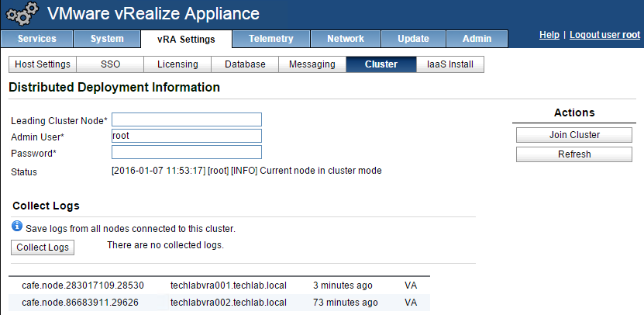
Task: Click host techlabvra001.techlab.local
Action: [x=229, y=286]
